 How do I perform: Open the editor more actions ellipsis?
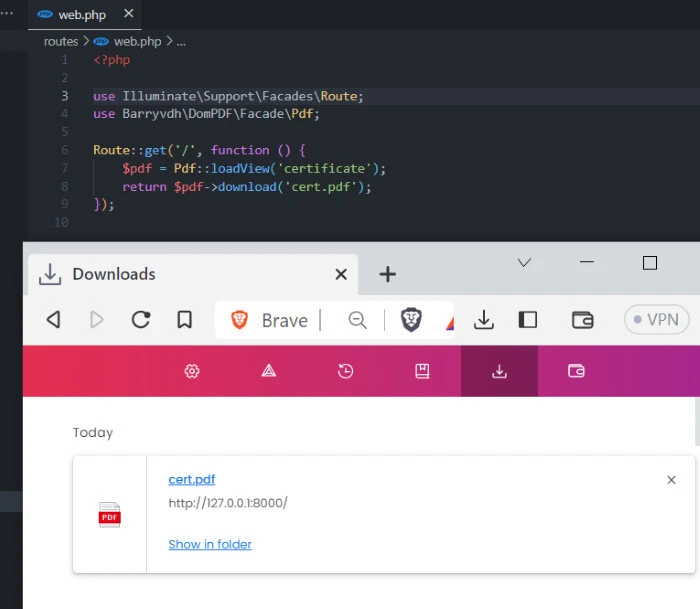point(7,13)
